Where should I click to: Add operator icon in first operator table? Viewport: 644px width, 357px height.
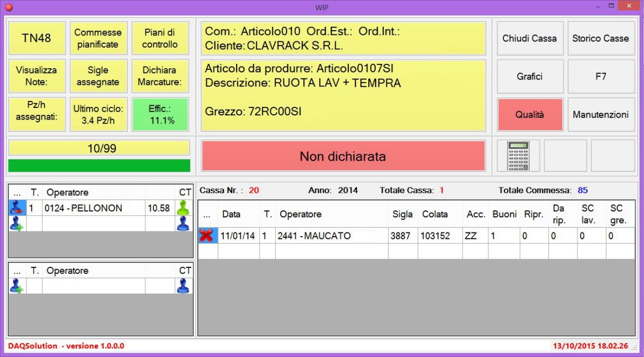coord(17,224)
